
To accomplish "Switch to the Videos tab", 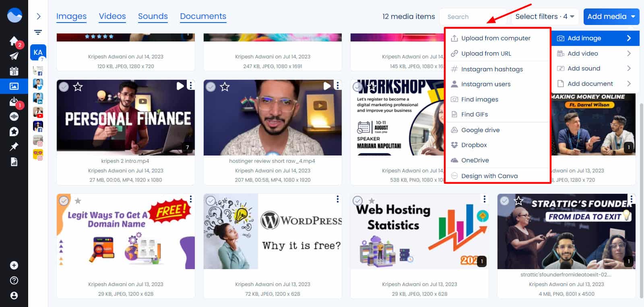I will [x=112, y=17].
